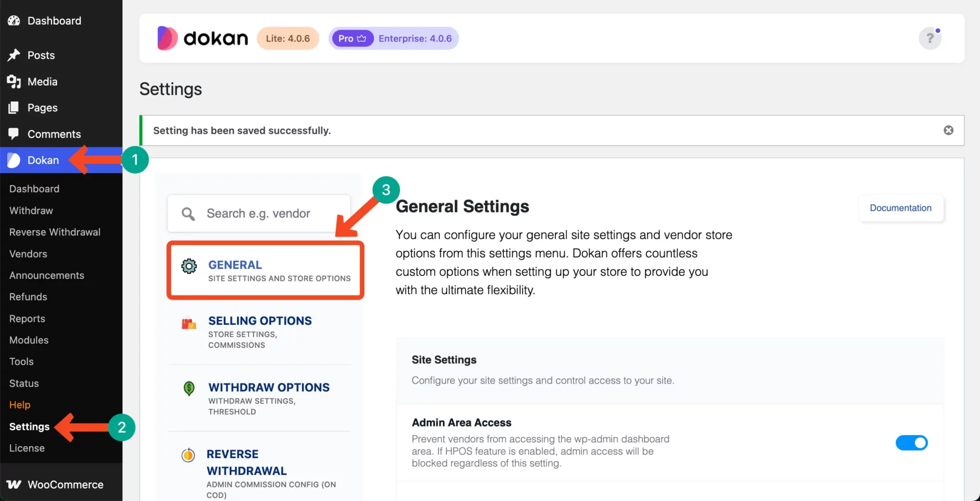Toggle the Admin Area Access switch
The width and height of the screenshot is (980, 501).
click(912, 443)
